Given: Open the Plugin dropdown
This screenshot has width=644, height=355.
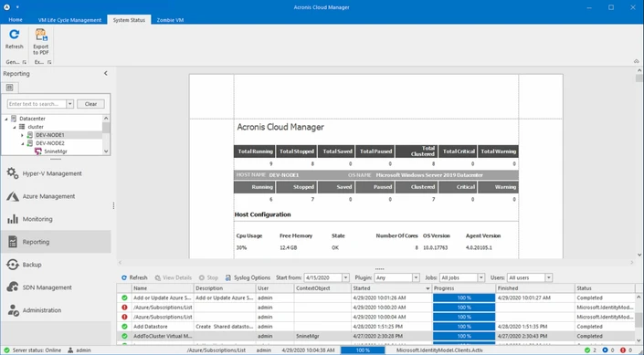Looking at the screenshot, I should pos(416,277).
